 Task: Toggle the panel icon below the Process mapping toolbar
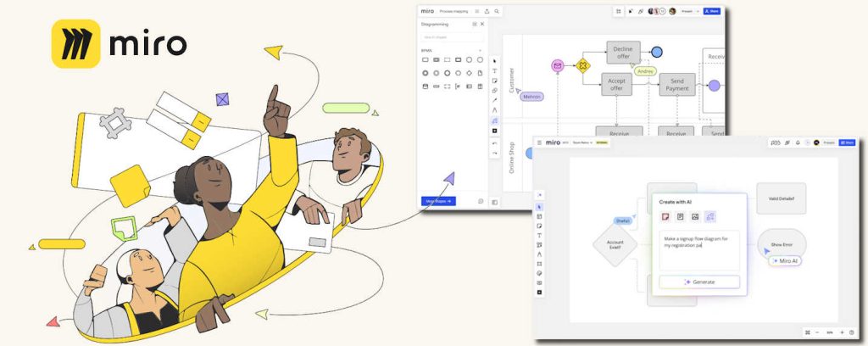[495, 202]
